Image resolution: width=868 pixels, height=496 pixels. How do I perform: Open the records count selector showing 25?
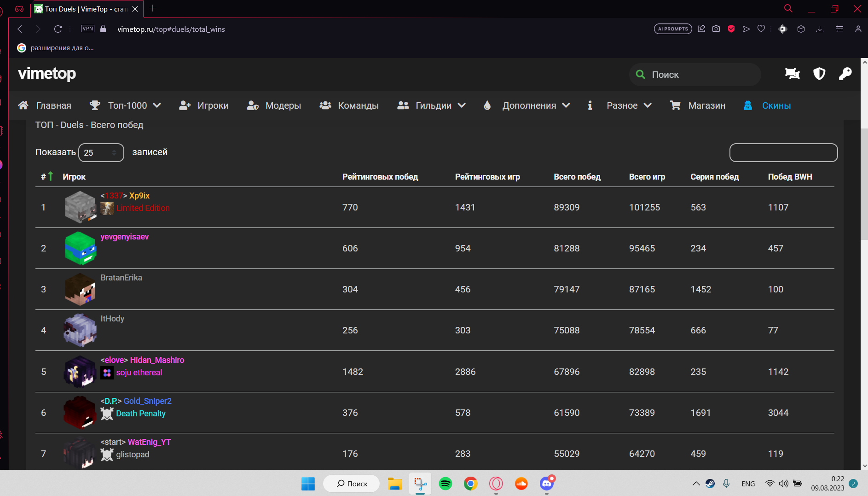point(101,152)
